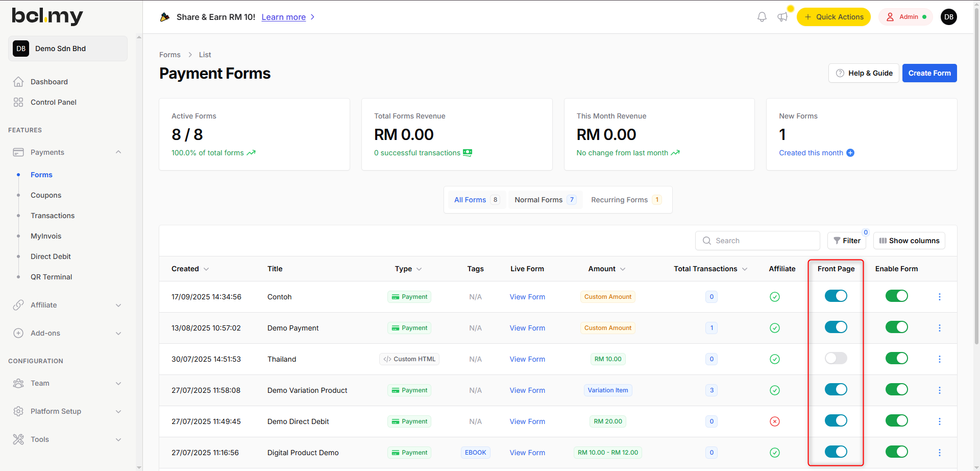Open the Filter button
The image size is (980, 471).
point(847,241)
